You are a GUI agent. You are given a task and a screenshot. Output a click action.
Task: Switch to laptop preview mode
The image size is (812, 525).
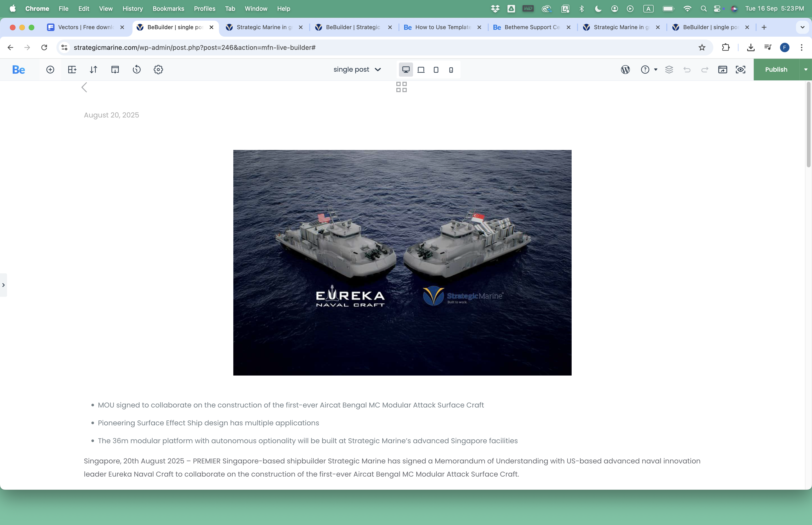pyautogui.click(x=421, y=70)
